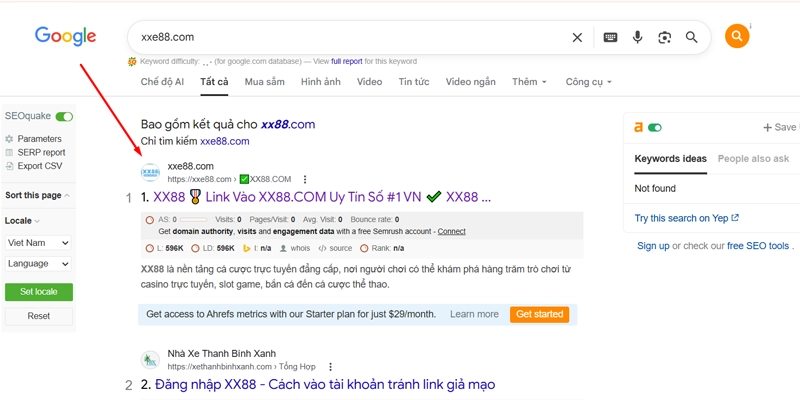
Task: Toggle the SEOquake switch off
Action: pyautogui.click(x=65, y=117)
